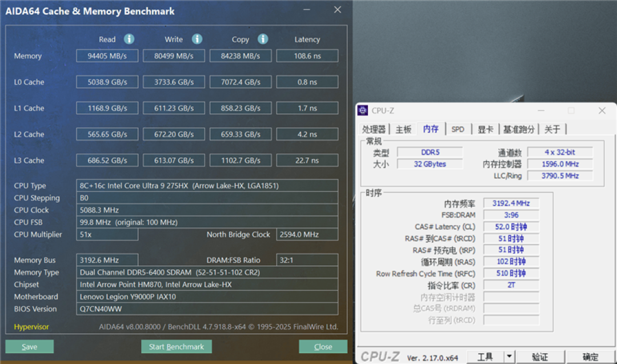Save the benchmark results

[30, 347]
